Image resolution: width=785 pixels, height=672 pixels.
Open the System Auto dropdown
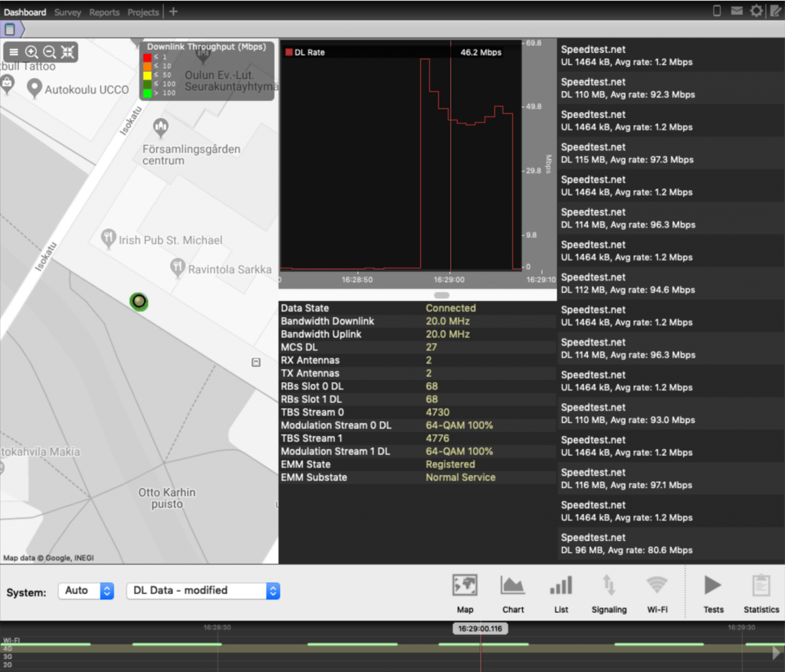[86, 591]
